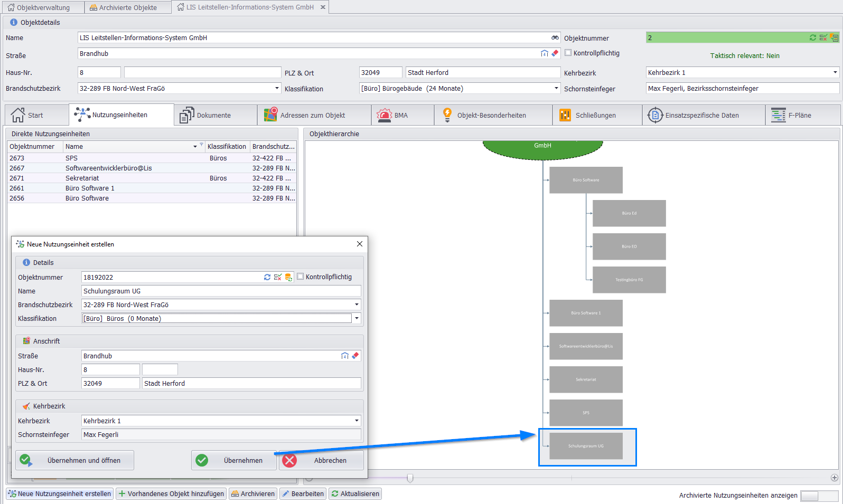Click the eraser icon in the dialog's Straße field
This screenshot has width=843, height=504.
point(355,356)
